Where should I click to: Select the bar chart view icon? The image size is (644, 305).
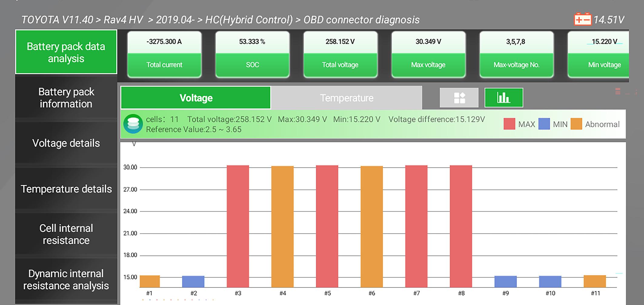click(x=504, y=98)
